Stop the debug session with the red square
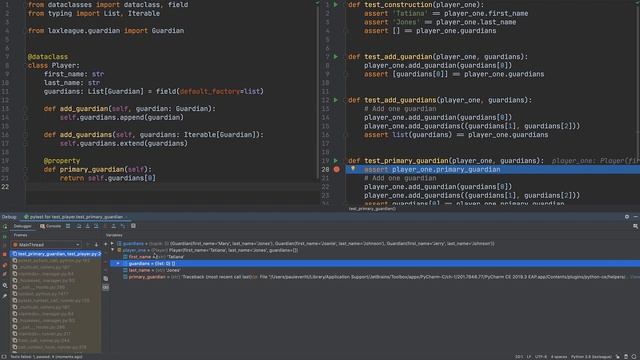Screen dimensions: 640x360 pos(5,254)
